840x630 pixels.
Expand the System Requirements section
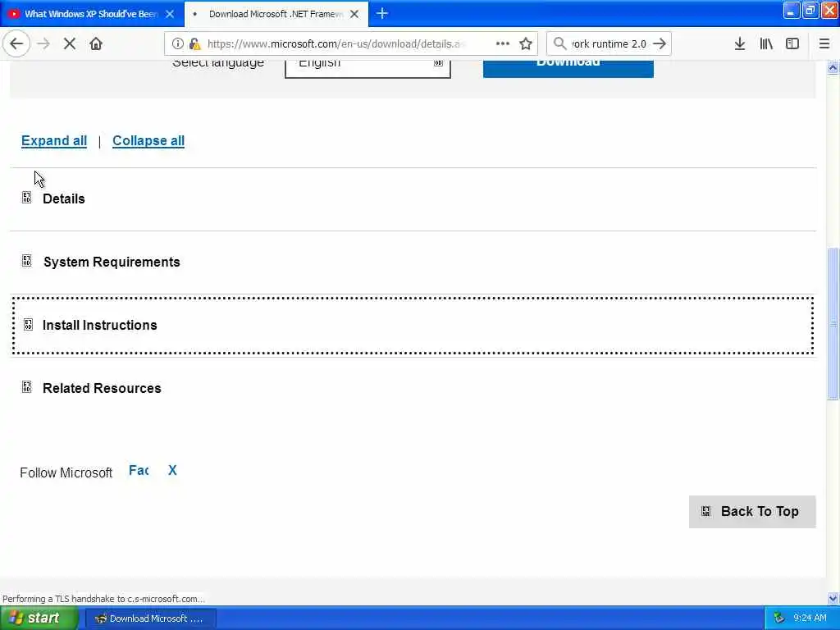tap(413, 262)
